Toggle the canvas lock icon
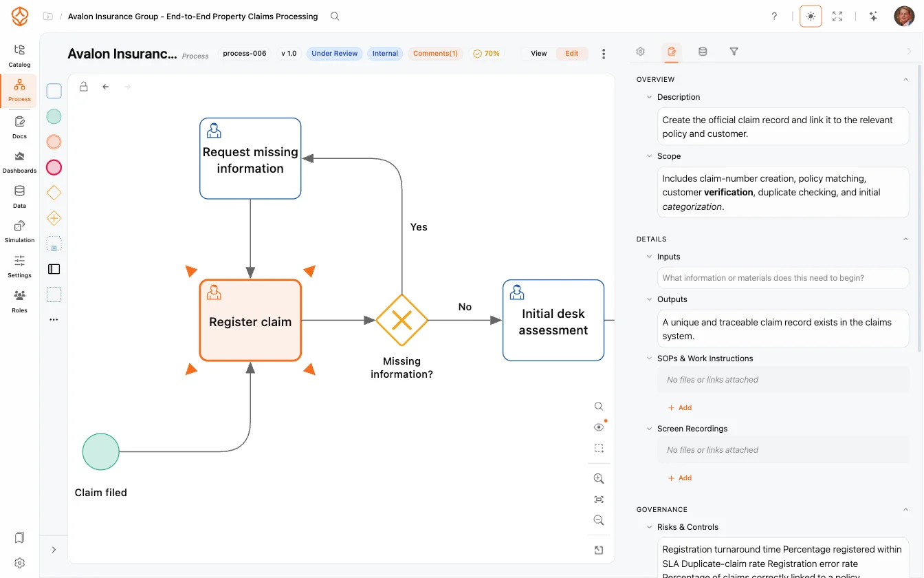Screen dimensions: 924x578 point(83,87)
